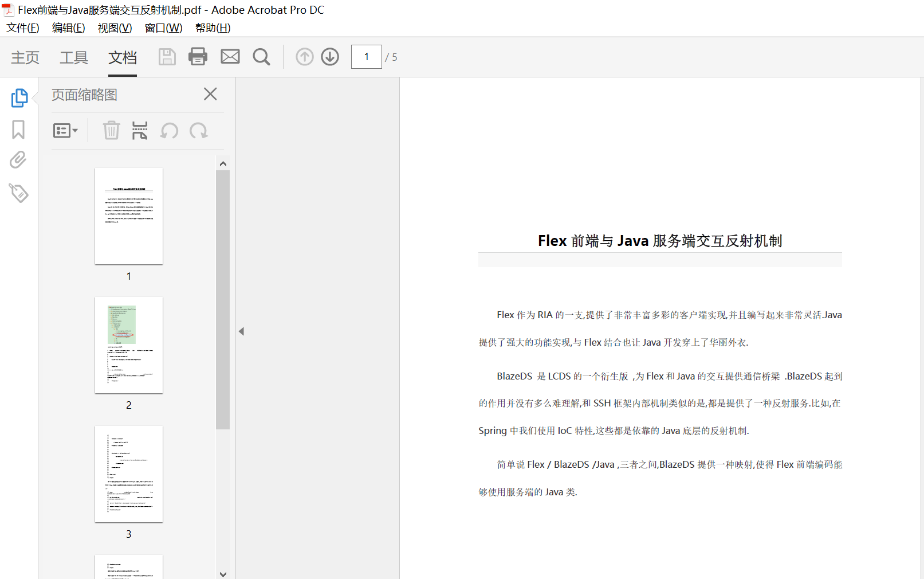This screenshot has height=579, width=924.
Task: Open the Attachments paperclip panel
Action: pos(18,160)
